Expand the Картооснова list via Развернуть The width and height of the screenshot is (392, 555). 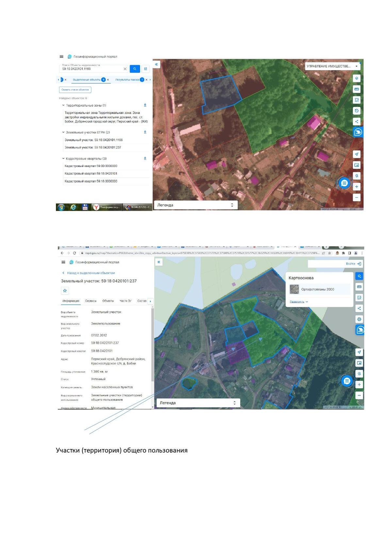click(299, 302)
